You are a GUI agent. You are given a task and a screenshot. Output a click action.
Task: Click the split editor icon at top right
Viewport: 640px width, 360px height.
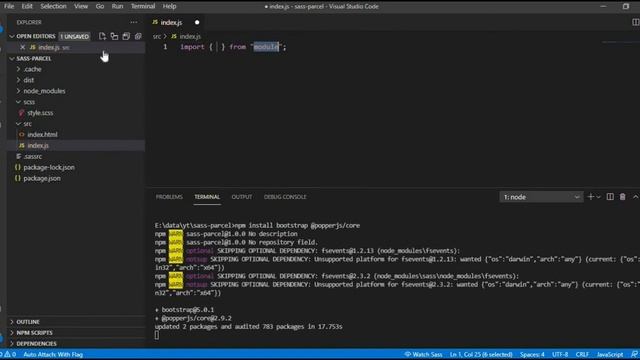[x=635, y=22]
